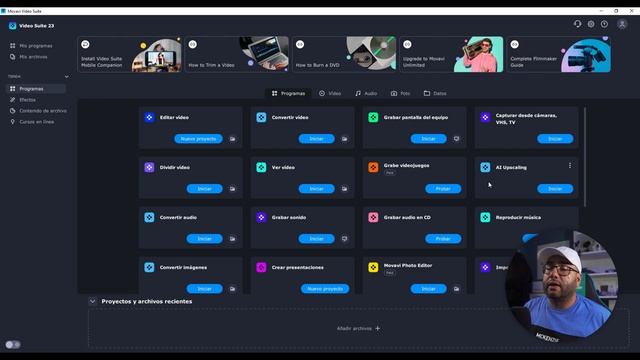Click Añadir archivos plus area
The width and height of the screenshot is (640, 360).
(358, 329)
